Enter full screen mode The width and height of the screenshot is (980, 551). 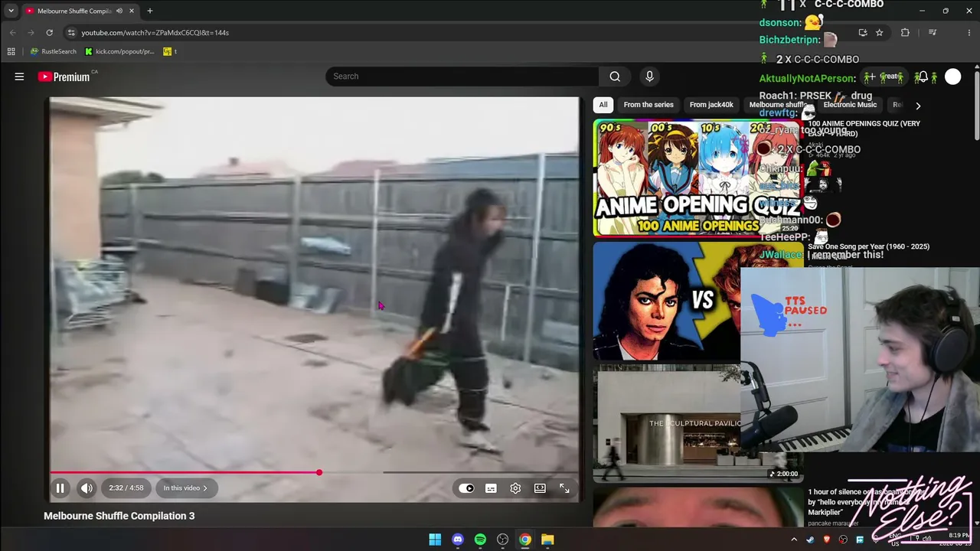tap(564, 488)
